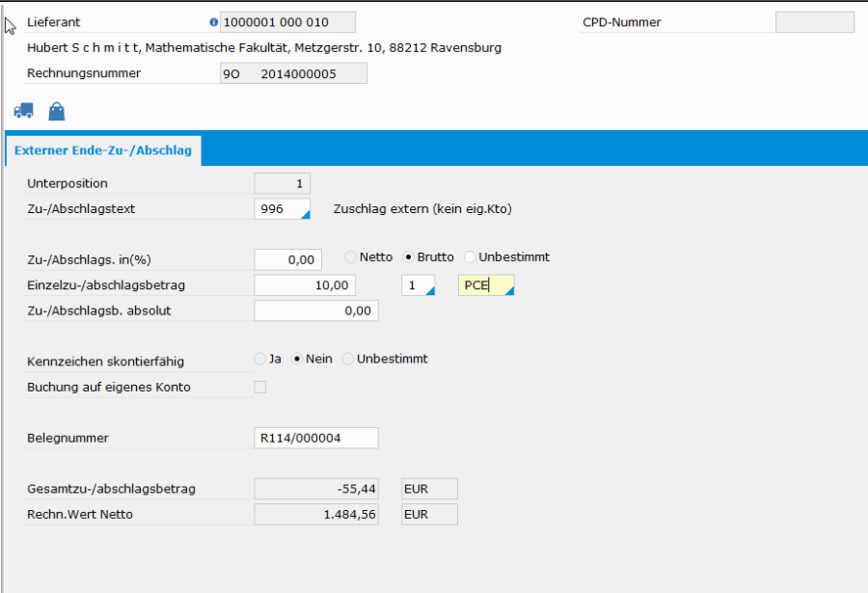Click the Rechn.Wert Netto value 1.484,56
Image resolution: width=868 pixels, height=593 pixels.
[316, 514]
